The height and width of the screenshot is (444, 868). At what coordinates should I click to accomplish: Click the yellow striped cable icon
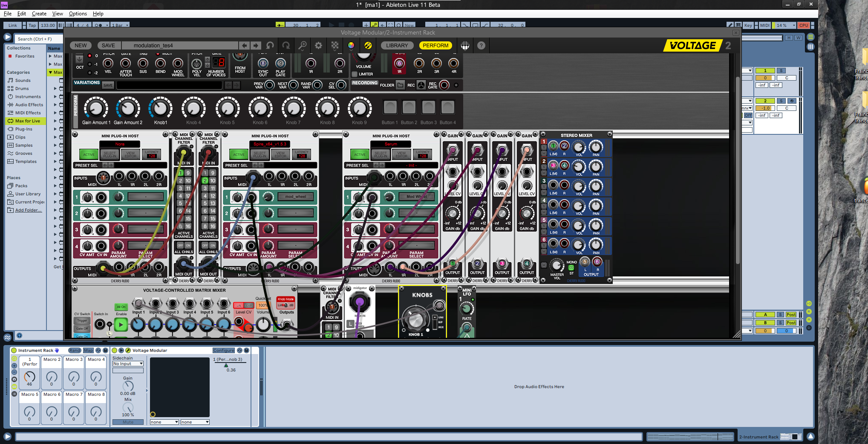point(368,45)
